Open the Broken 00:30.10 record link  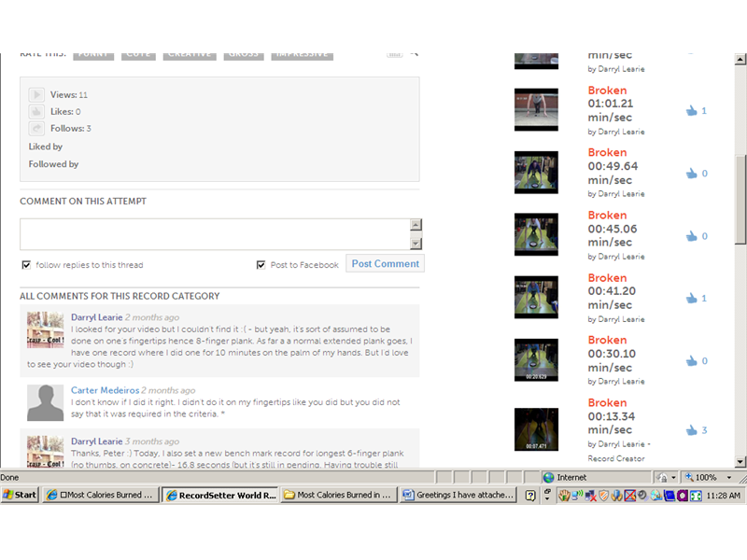[607, 340]
